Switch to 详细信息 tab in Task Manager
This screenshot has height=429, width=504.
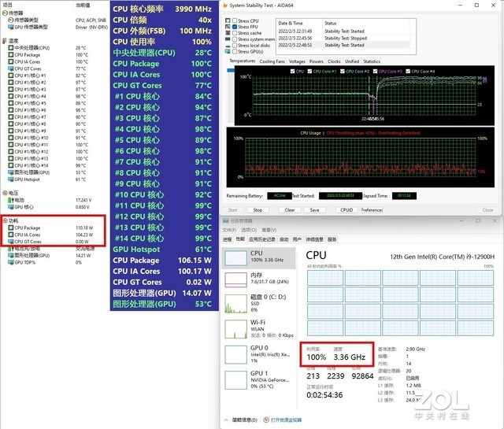tap(314, 239)
